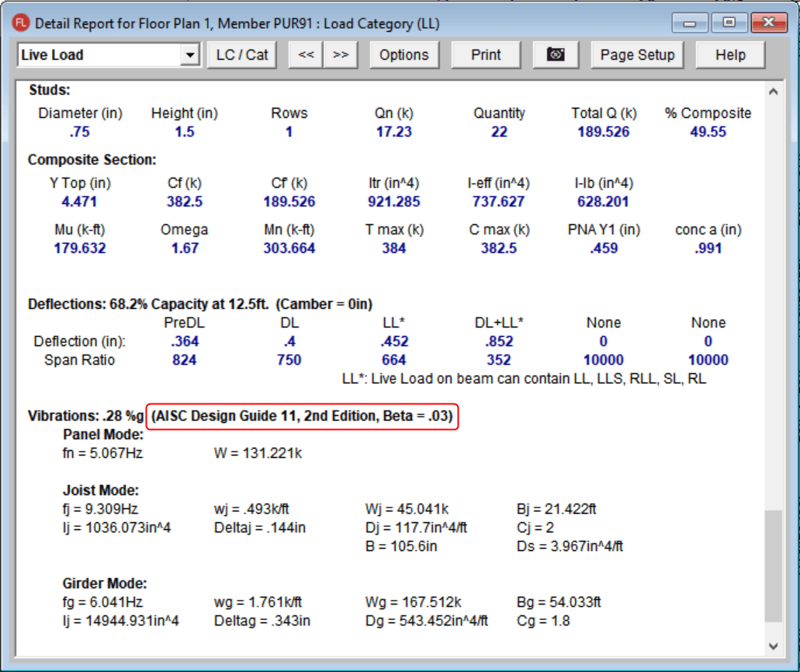Image resolution: width=800 pixels, height=672 pixels.
Task: Click the FL application icon in title bar
Action: [x=21, y=23]
